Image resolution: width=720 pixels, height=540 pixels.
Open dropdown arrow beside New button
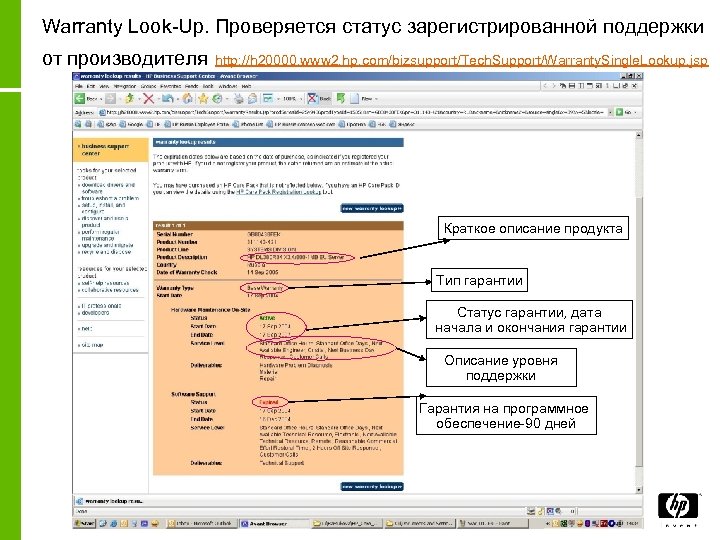(376, 99)
